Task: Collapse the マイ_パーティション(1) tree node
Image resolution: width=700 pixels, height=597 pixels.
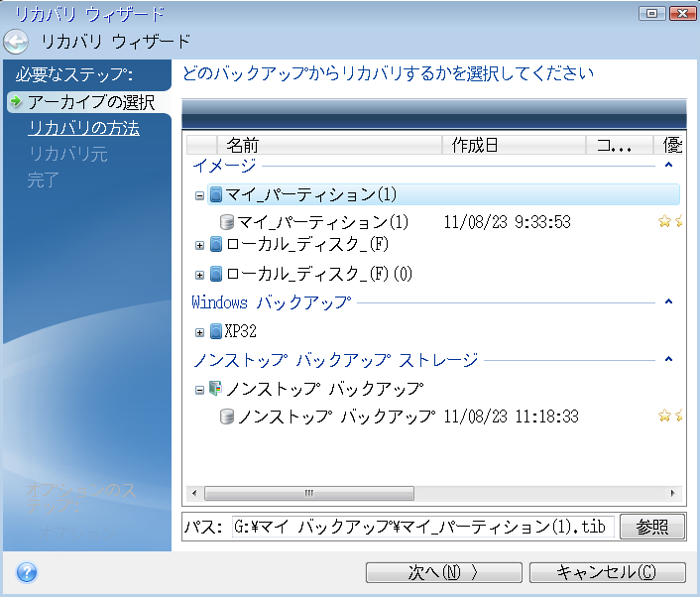Action: coord(200,195)
